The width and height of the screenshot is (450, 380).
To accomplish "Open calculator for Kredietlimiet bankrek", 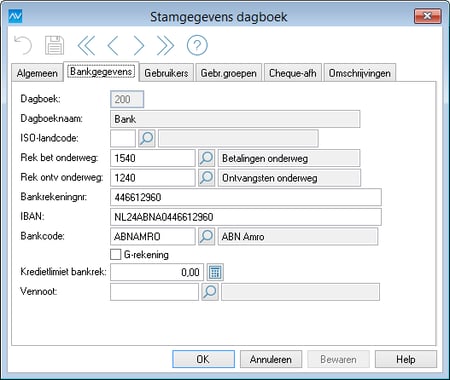I will (215, 272).
